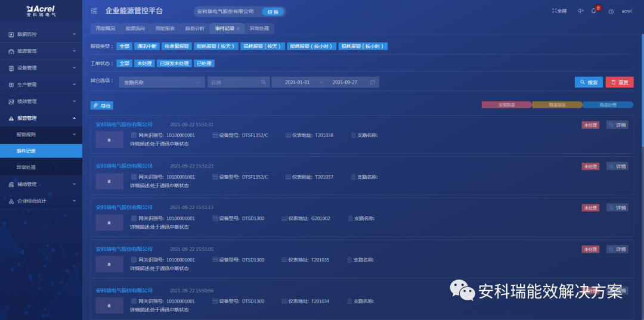Click the 区域 search input field
644x320 pixels.
point(239,82)
